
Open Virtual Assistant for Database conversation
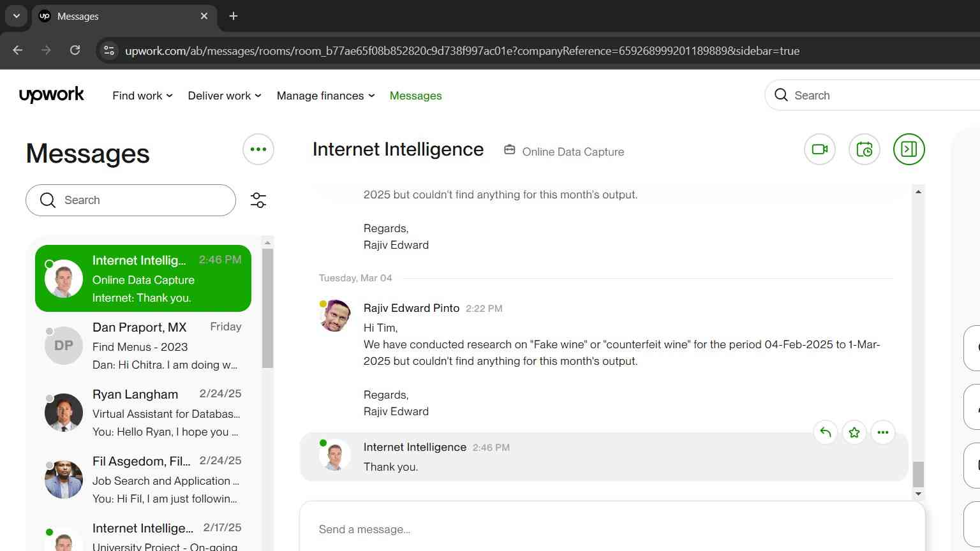pyautogui.click(x=143, y=413)
